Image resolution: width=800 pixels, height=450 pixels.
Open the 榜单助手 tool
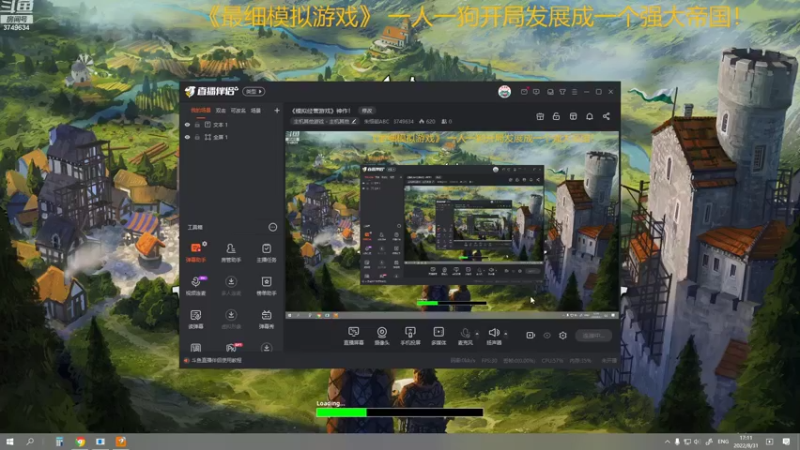266,286
